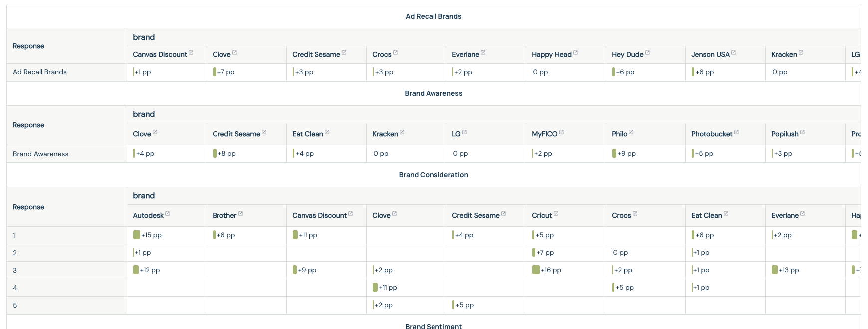868x329 pixels.
Task: Click external link icon beside Eat Clean in Brand Awareness
Action: point(327,132)
